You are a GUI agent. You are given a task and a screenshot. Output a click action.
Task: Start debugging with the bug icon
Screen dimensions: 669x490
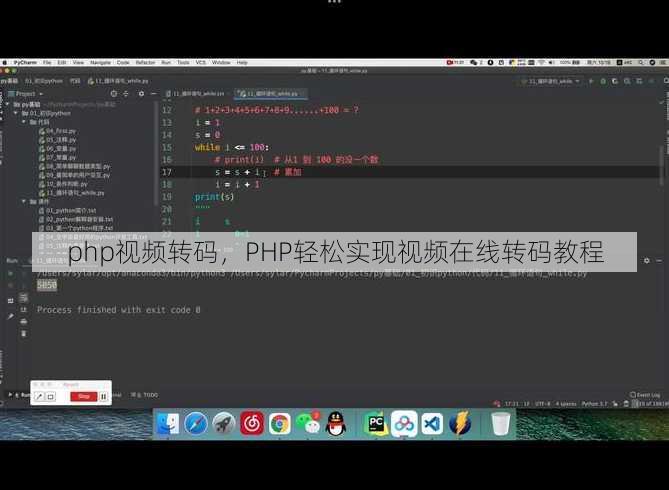[603, 81]
